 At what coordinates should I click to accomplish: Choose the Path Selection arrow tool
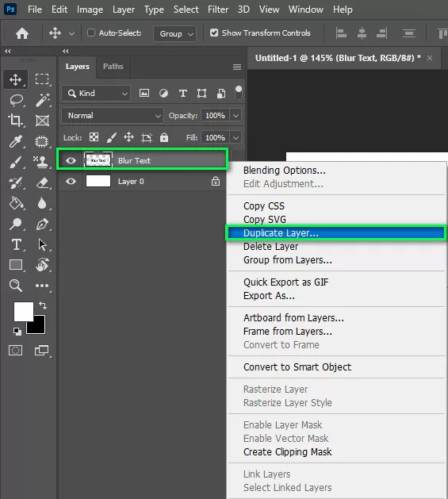42,244
